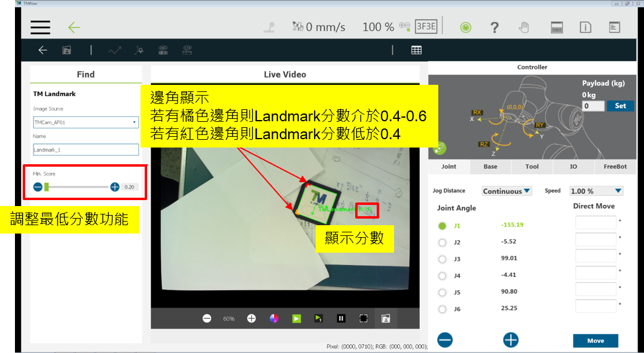Click the fit-to-frame icon in video toolbar
The height and width of the screenshot is (353, 644).
coord(363,318)
